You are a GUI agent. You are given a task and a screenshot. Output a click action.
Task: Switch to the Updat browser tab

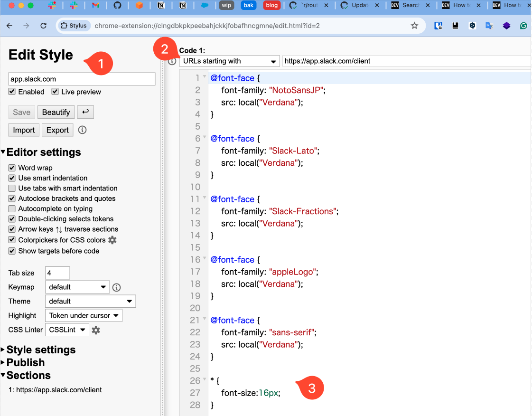(x=355, y=5)
